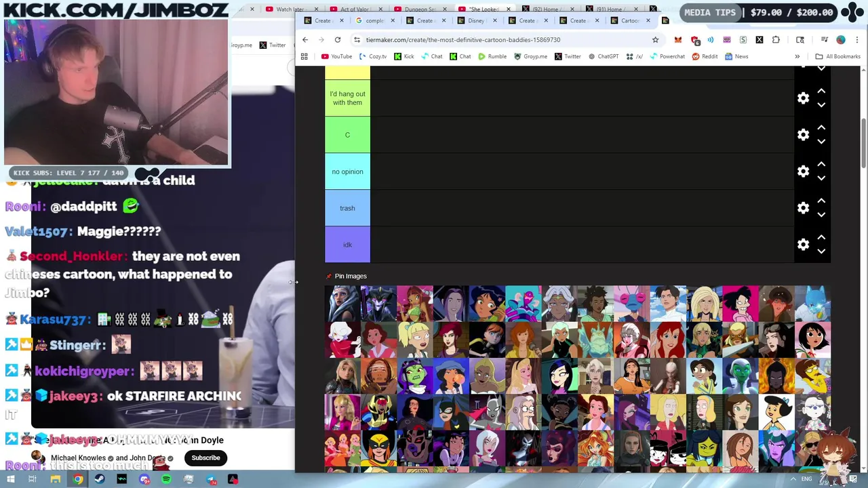Select the first thumbnail in the image pool

pyautogui.click(x=342, y=304)
